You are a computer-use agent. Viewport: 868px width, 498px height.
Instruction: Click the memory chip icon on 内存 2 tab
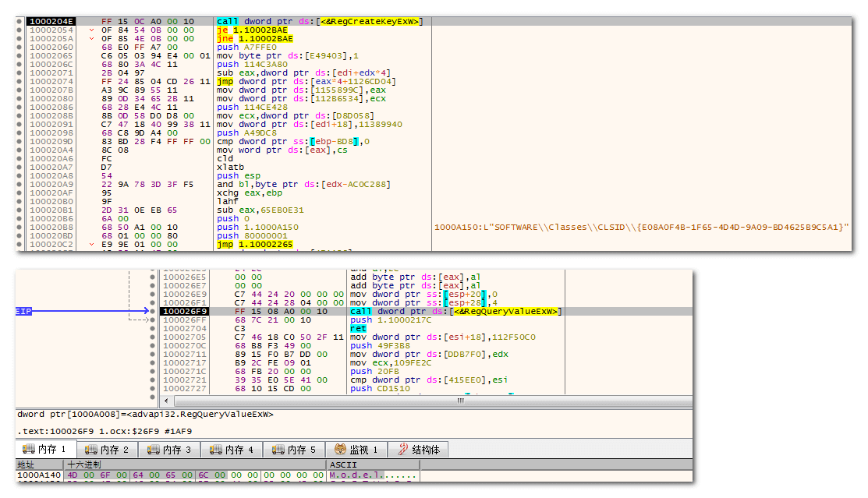tap(91, 450)
